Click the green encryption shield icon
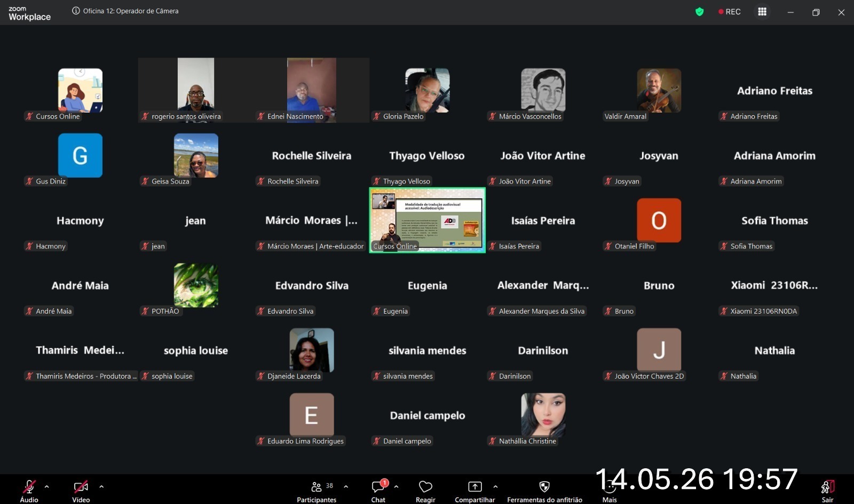Screen dimensions: 854x504 click(x=699, y=12)
